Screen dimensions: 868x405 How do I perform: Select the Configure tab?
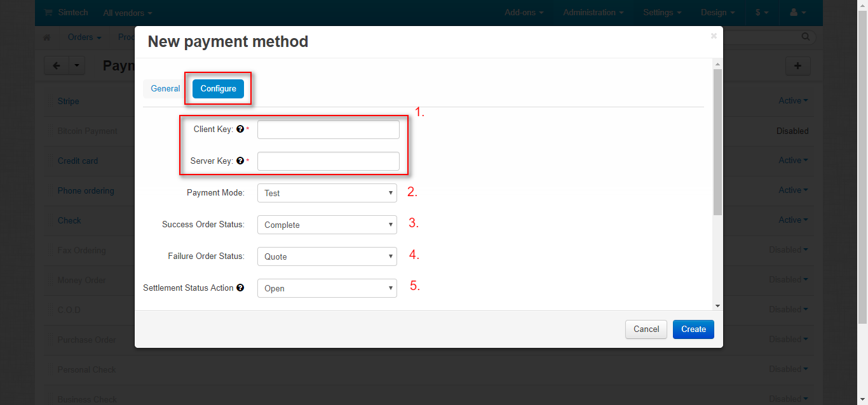[218, 88]
